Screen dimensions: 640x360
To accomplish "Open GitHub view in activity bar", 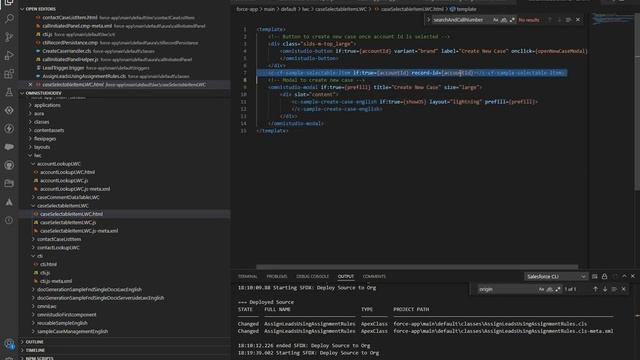I will (9, 165).
